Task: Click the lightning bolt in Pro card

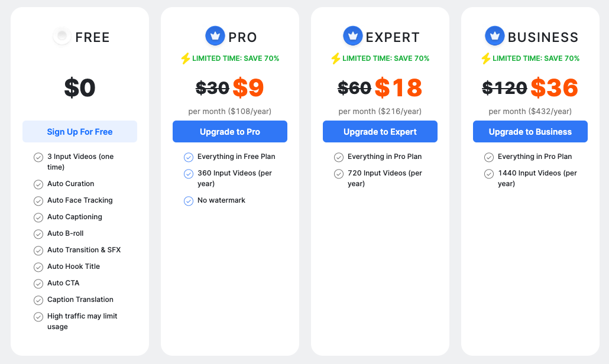Action: click(x=185, y=58)
